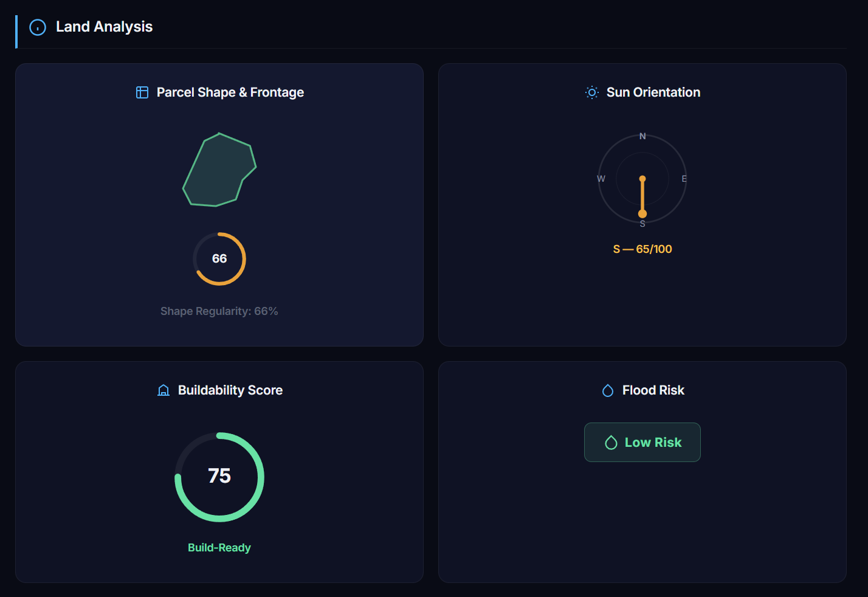This screenshot has height=597, width=868.
Task: Click the droplet icon beside Flood Risk heading
Action: coord(608,390)
